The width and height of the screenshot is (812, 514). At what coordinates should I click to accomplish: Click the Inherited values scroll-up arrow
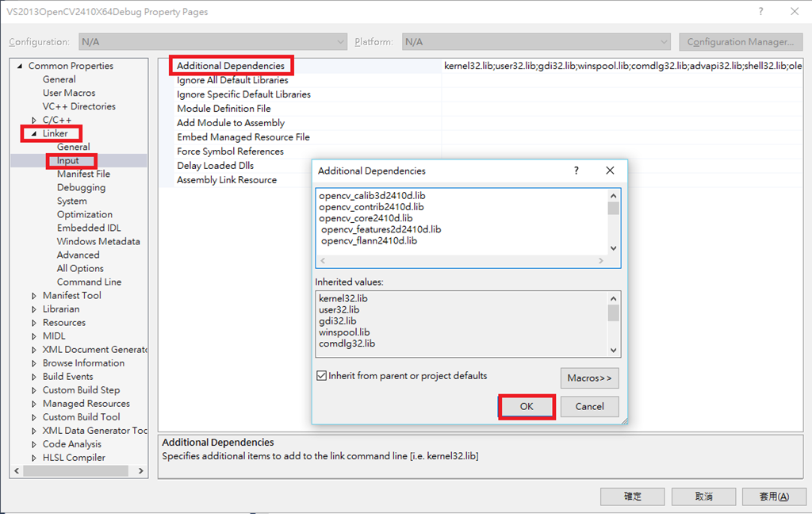pos(614,298)
